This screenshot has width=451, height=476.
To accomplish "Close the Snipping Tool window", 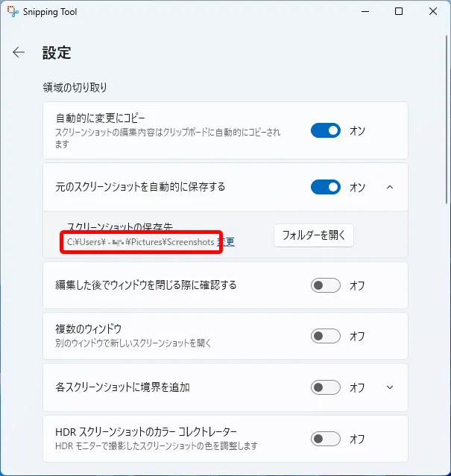I will (433, 12).
